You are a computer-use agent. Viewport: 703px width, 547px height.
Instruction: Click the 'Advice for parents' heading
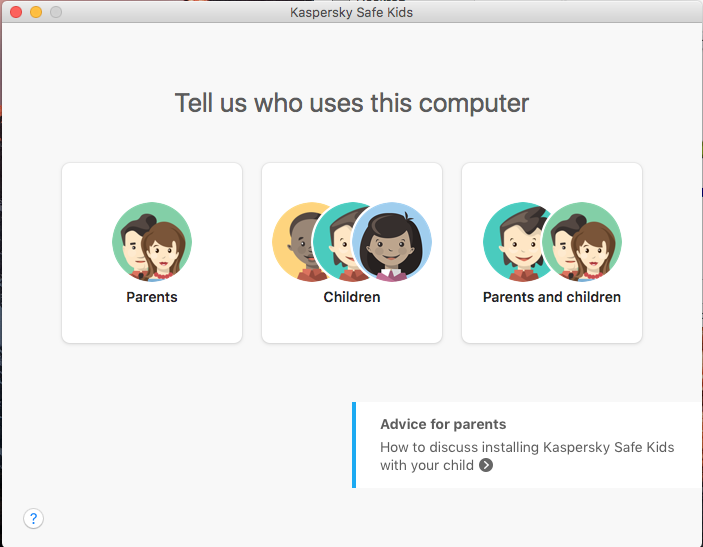443,424
